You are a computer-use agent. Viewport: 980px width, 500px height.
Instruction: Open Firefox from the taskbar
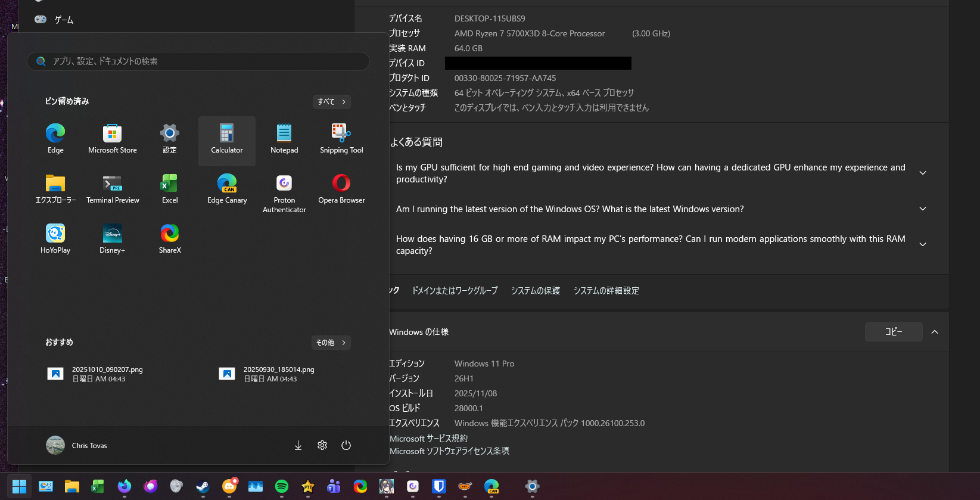tap(124, 486)
